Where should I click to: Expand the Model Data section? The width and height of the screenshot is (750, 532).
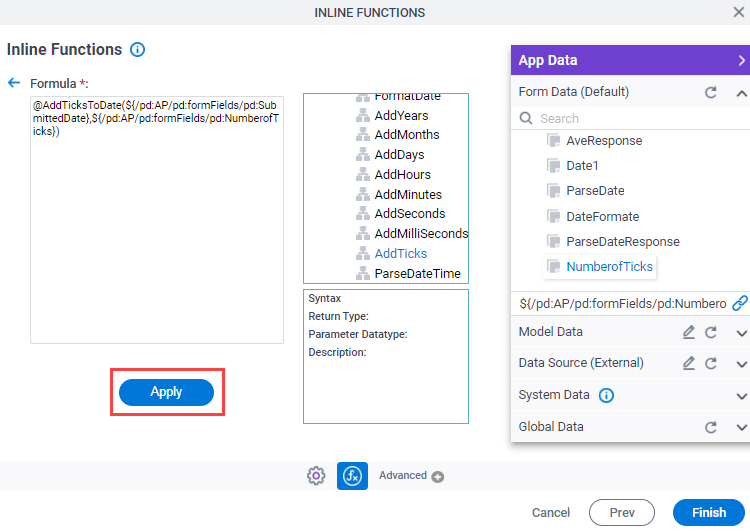click(x=741, y=333)
